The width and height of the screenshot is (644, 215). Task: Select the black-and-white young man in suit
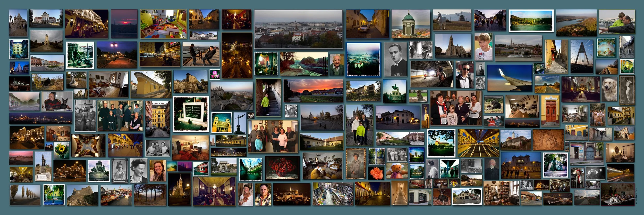(x=395, y=59)
